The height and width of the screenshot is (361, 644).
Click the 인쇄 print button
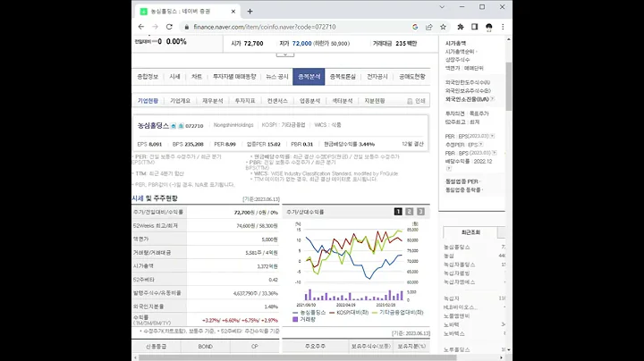click(x=416, y=101)
